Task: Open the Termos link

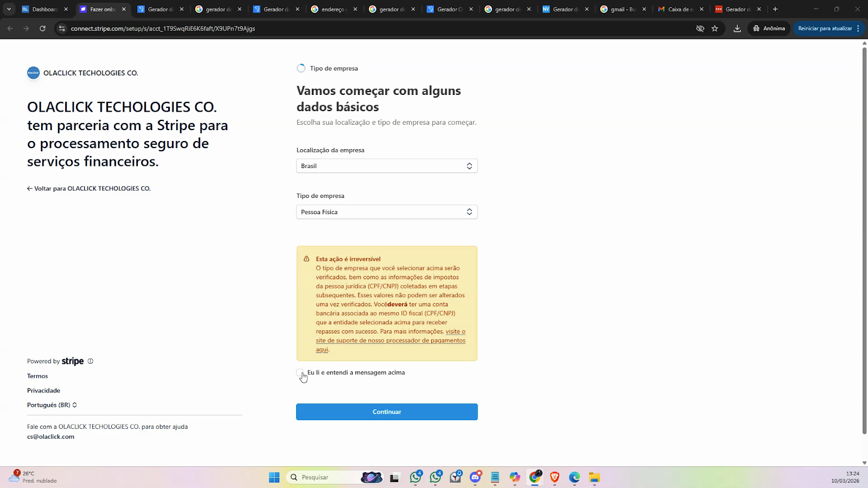Action: point(37,376)
